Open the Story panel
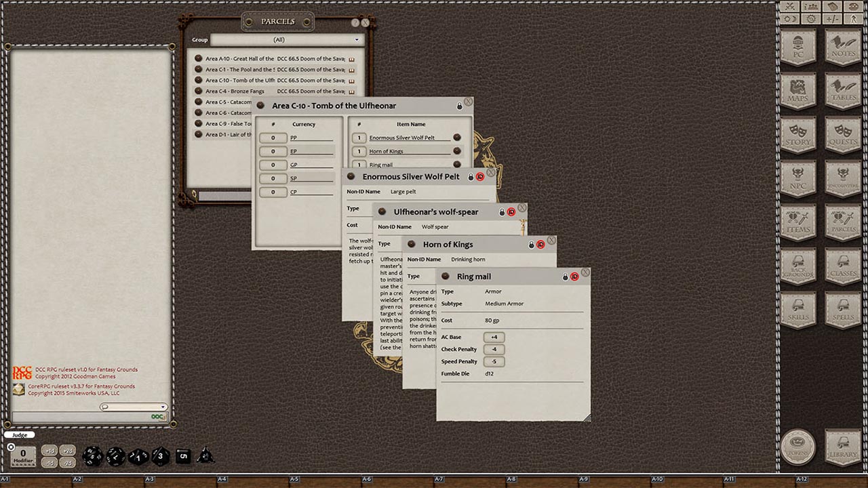 [798, 135]
